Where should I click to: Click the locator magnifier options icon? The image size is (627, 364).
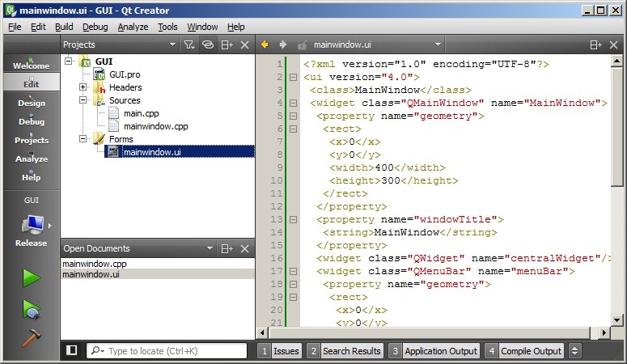click(97, 351)
